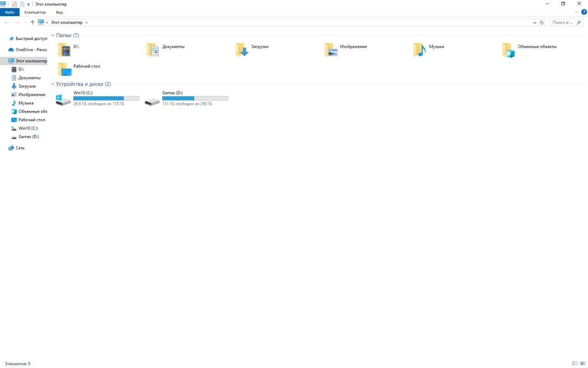
Task: Click the Этот компьютер breadcrumb in the address bar
Action: [x=67, y=23]
